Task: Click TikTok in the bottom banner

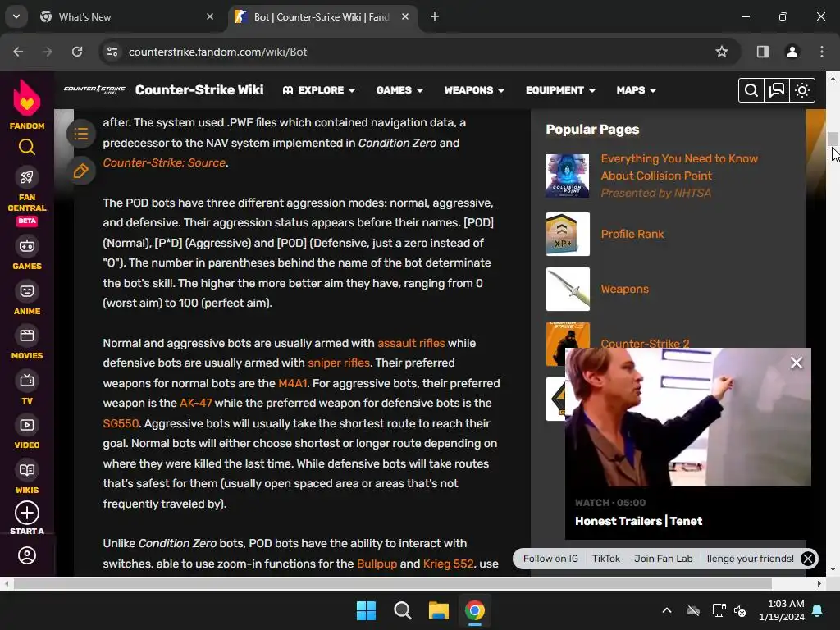Action: (606, 558)
